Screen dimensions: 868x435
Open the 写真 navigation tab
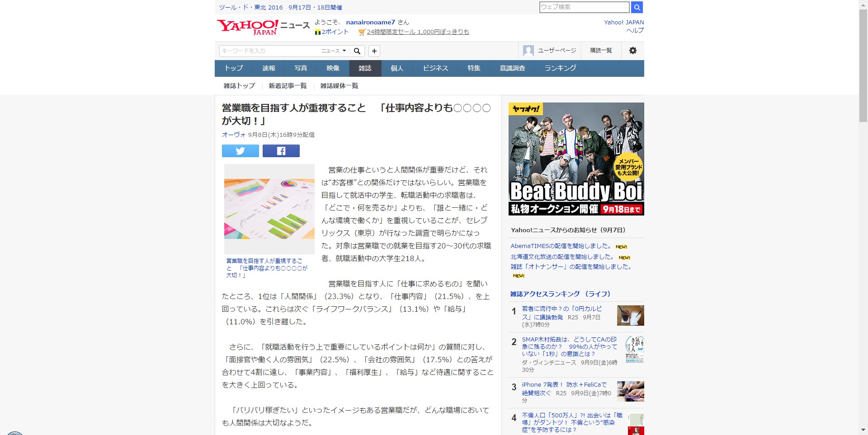click(x=301, y=68)
